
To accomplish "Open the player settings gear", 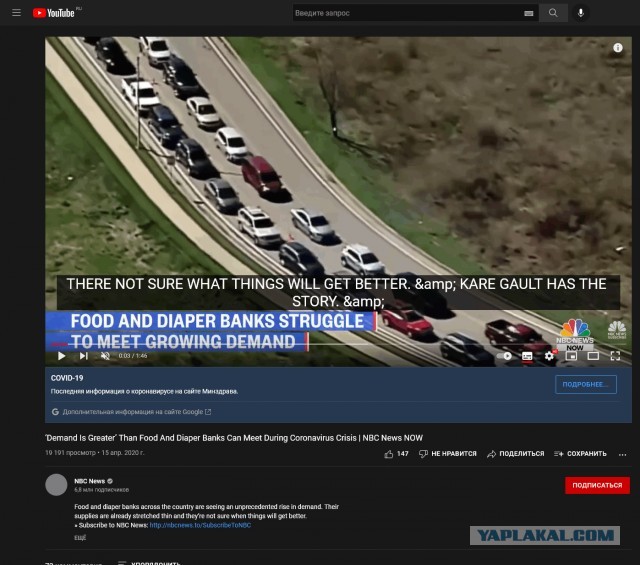I will click(x=549, y=356).
